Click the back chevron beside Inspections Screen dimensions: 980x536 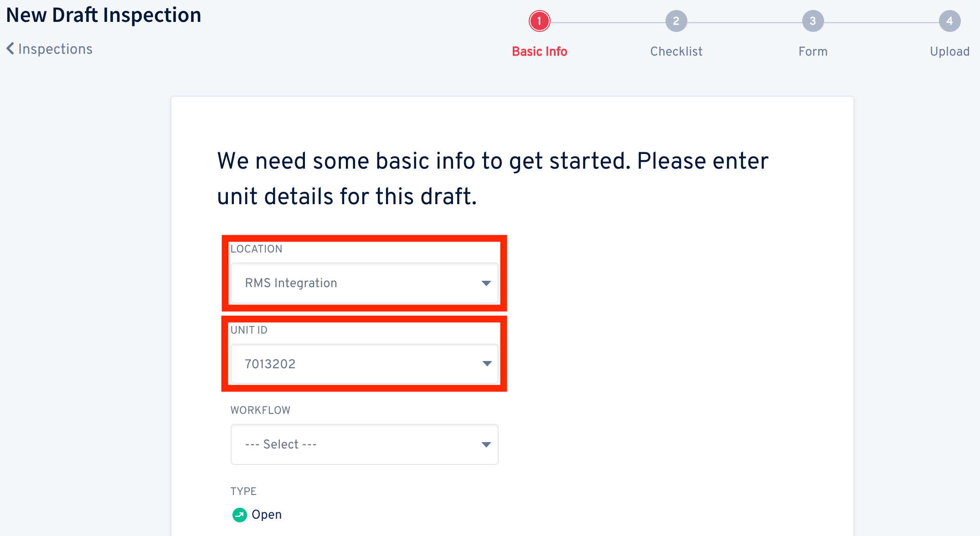point(10,48)
